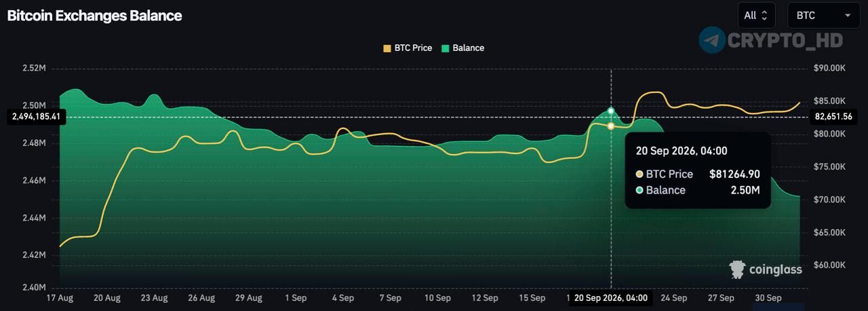Click the 4 Sep date label
The height and width of the screenshot is (311, 868).
(343, 298)
